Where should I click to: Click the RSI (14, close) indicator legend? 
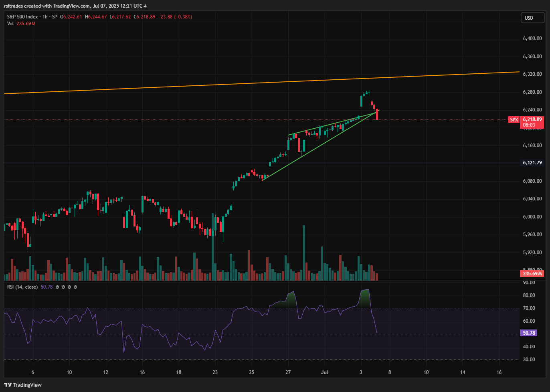click(x=22, y=287)
